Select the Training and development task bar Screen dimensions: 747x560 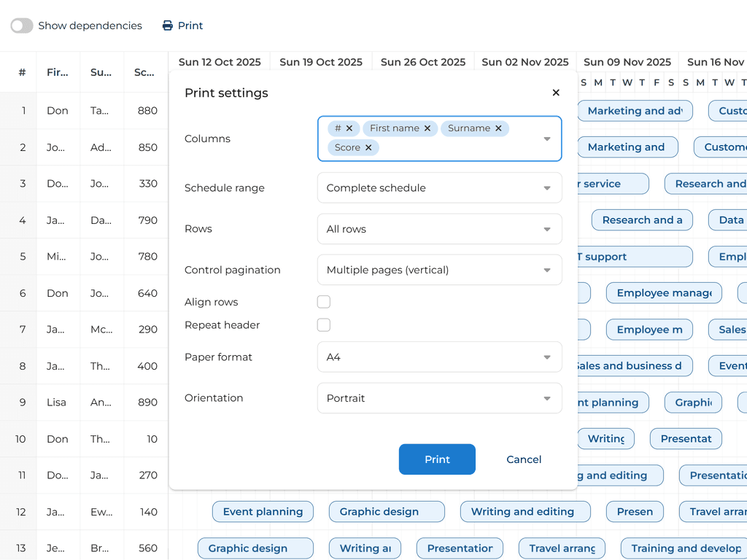pyautogui.click(x=686, y=548)
